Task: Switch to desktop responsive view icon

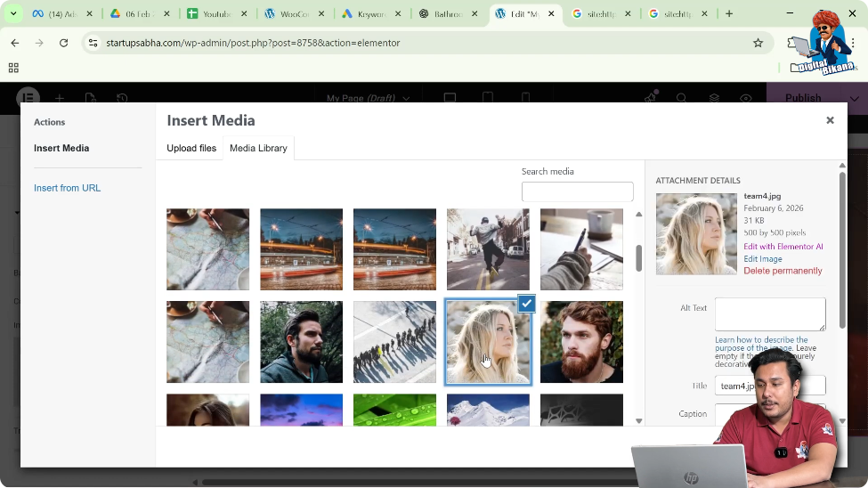Action: [x=450, y=98]
